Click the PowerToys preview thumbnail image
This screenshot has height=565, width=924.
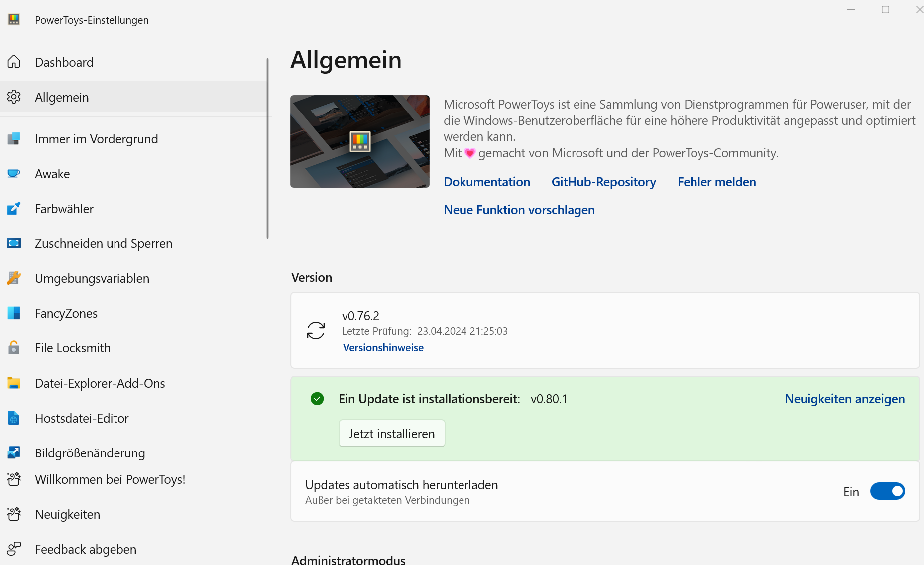(359, 141)
